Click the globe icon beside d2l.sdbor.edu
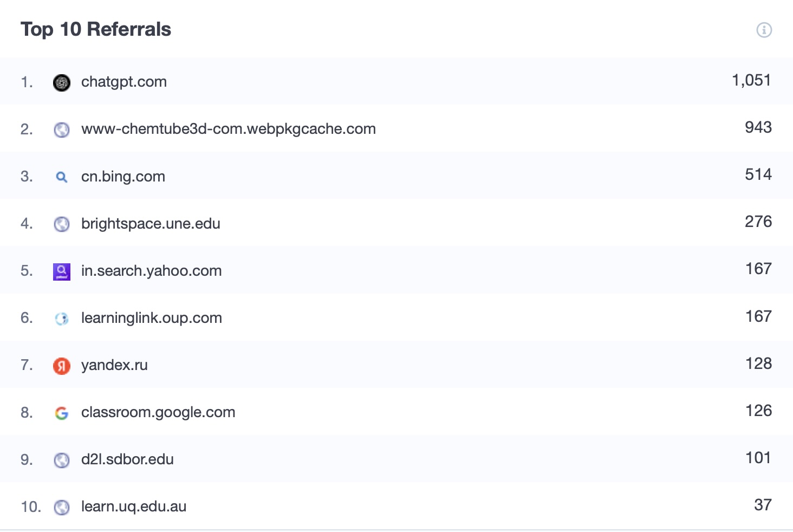The height and width of the screenshot is (532, 793). click(x=62, y=460)
